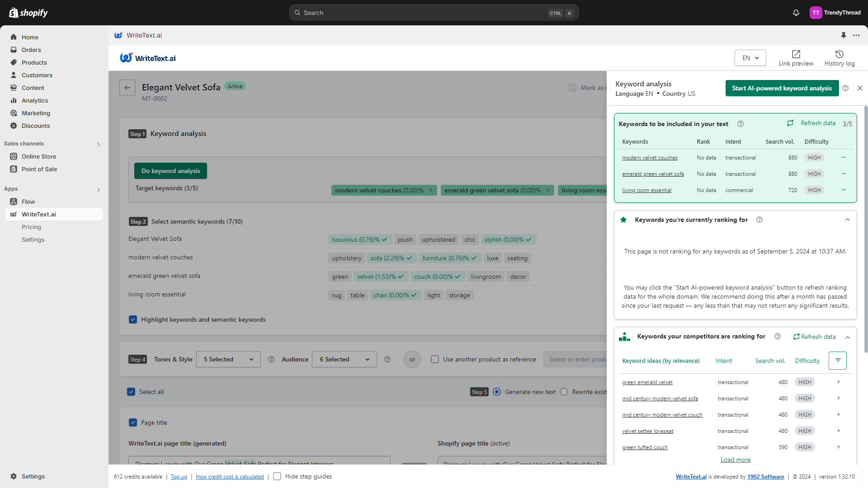The height and width of the screenshot is (488, 868).
Task: Sort by Keyword ideas (by relevance)
Action: [x=661, y=361]
